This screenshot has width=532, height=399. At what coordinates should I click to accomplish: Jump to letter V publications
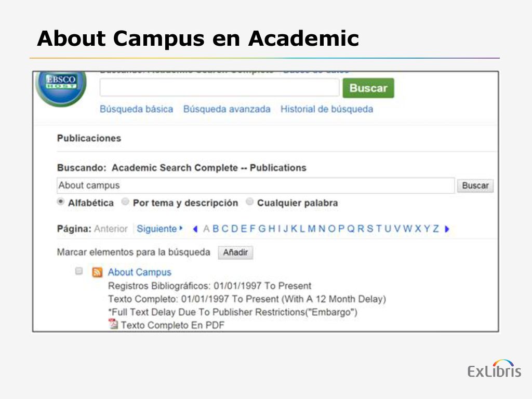(x=397, y=229)
